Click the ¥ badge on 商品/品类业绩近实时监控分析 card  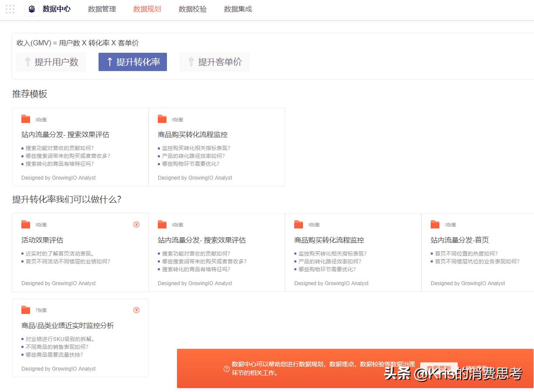[136, 310]
